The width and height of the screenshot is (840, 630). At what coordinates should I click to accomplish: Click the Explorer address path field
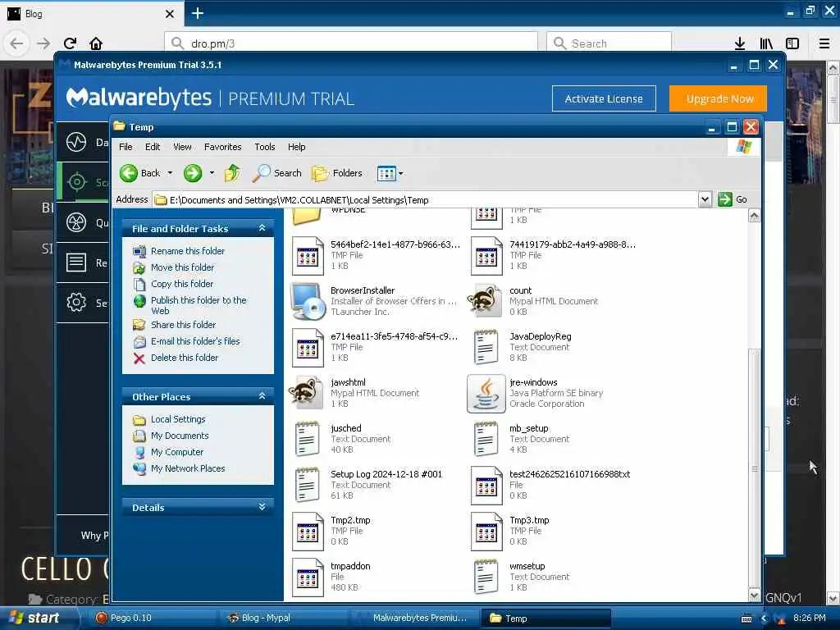(426, 200)
